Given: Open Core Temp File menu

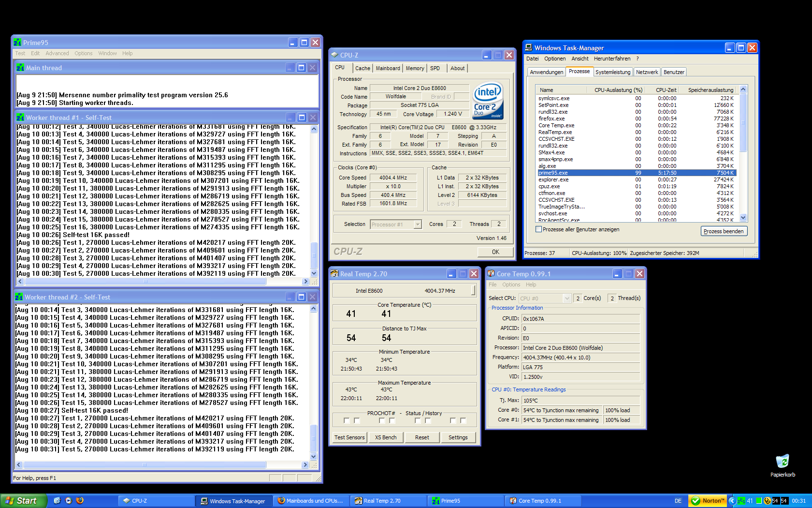Looking at the screenshot, I should [x=493, y=284].
